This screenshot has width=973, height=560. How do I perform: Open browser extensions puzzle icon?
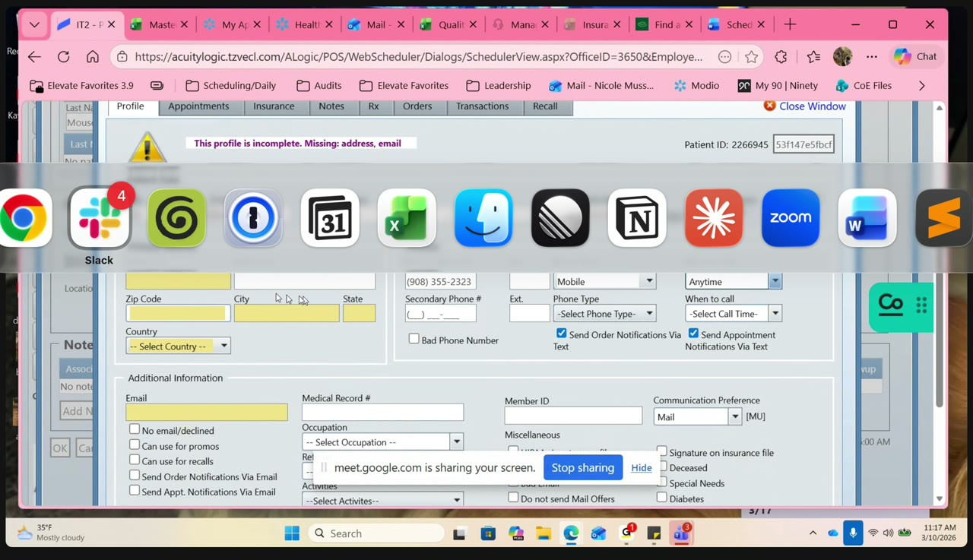pyautogui.click(x=781, y=56)
